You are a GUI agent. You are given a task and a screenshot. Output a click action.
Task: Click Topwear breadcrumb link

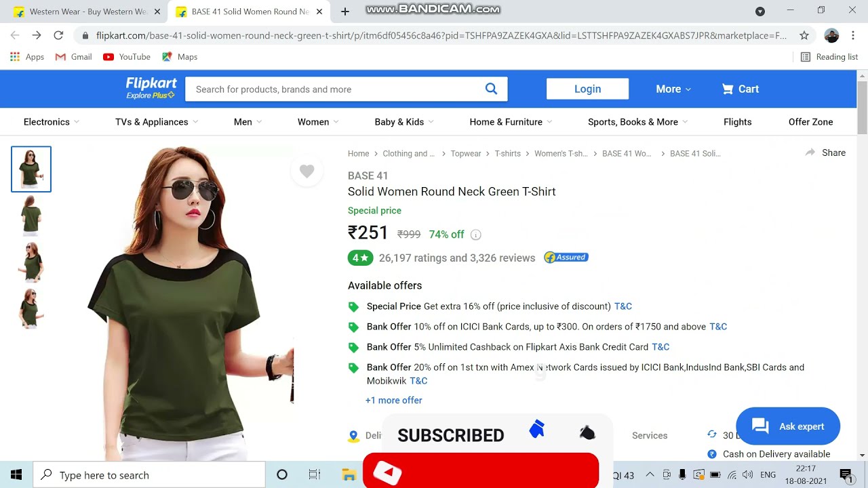coord(466,154)
